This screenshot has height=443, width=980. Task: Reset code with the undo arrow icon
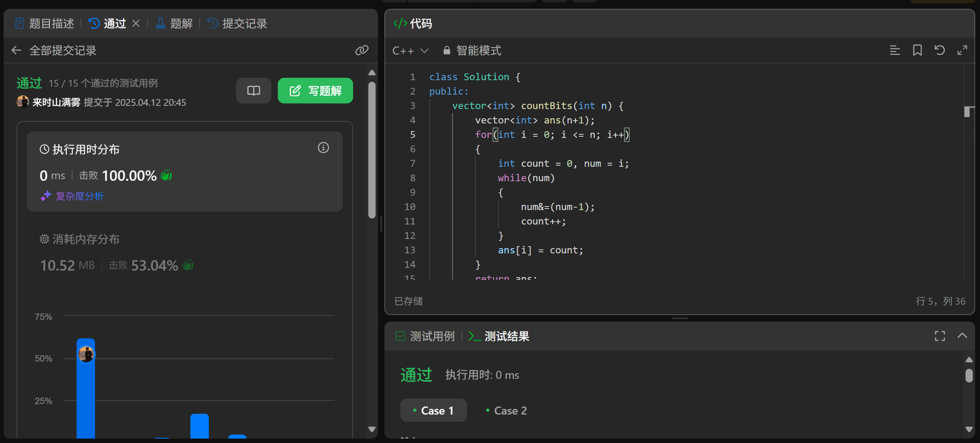(940, 50)
